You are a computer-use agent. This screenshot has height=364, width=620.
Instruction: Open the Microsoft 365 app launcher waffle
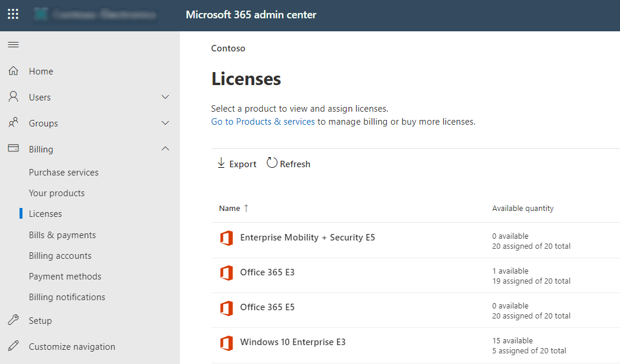pyautogui.click(x=12, y=14)
